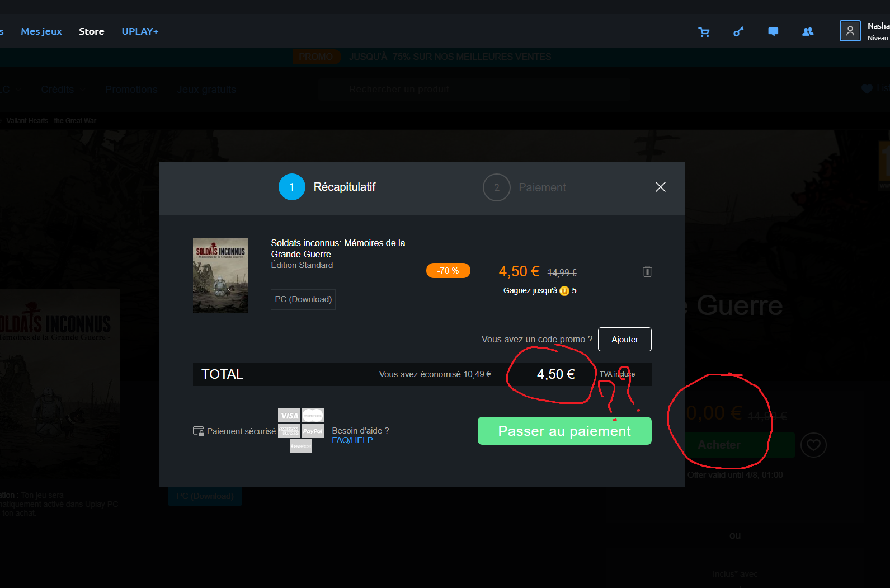
Task: Click the product title Soldats inconnus
Action: [x=338, y=248]
